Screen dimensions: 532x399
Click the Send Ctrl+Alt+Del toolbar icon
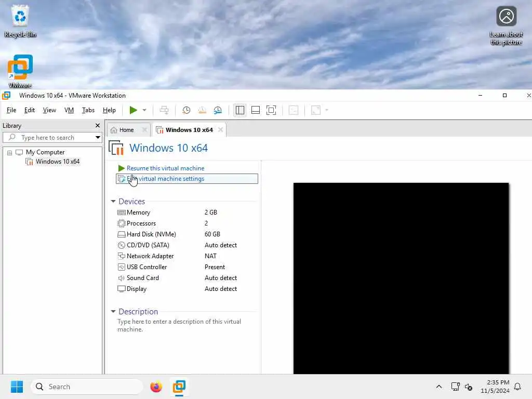point(164,110)
